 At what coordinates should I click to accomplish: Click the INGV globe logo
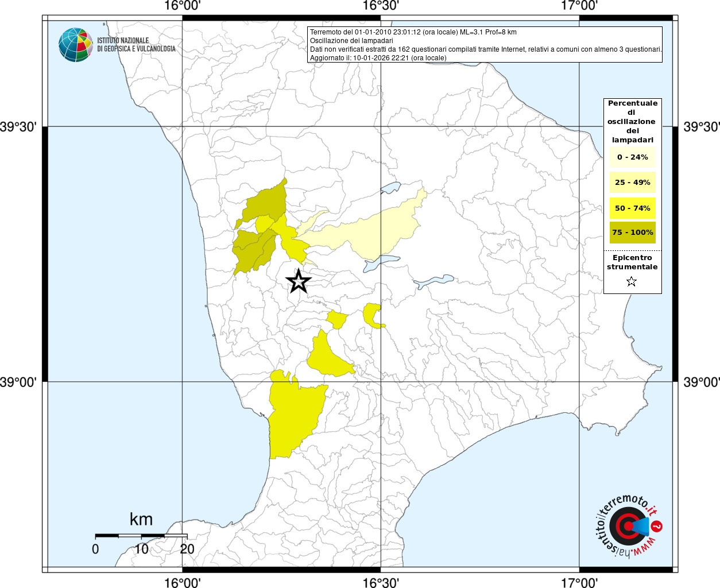tap(76, 45)
